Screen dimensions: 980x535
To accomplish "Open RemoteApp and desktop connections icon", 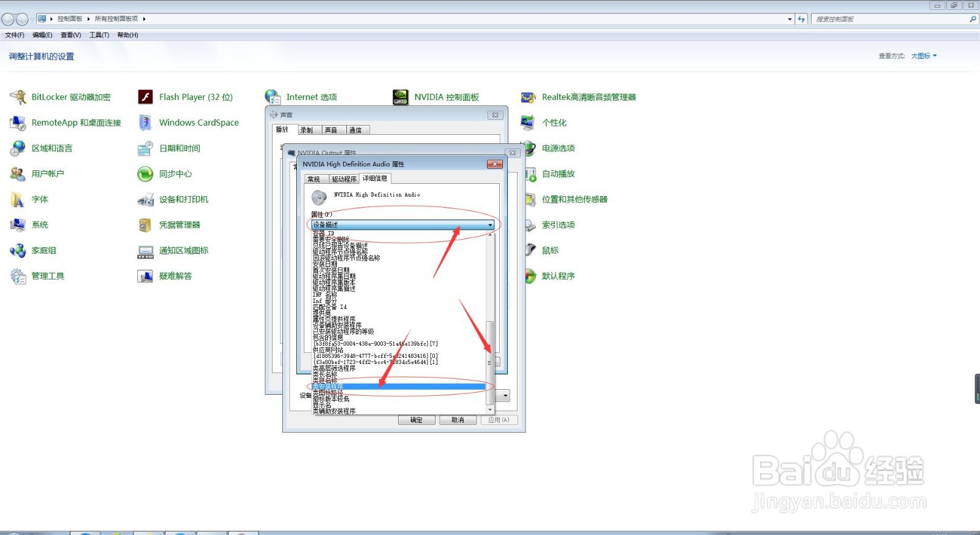I will [x=18, y=123].
